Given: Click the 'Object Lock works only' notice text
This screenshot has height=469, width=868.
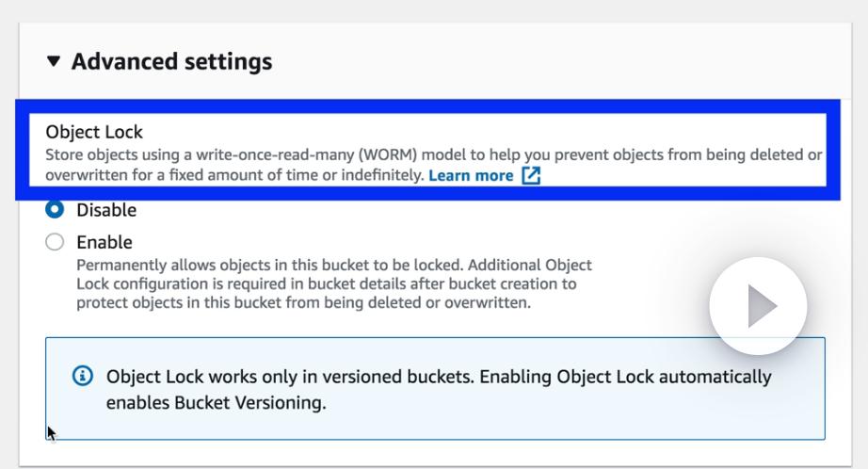Looking at the screenshot, I should [282, 377].
